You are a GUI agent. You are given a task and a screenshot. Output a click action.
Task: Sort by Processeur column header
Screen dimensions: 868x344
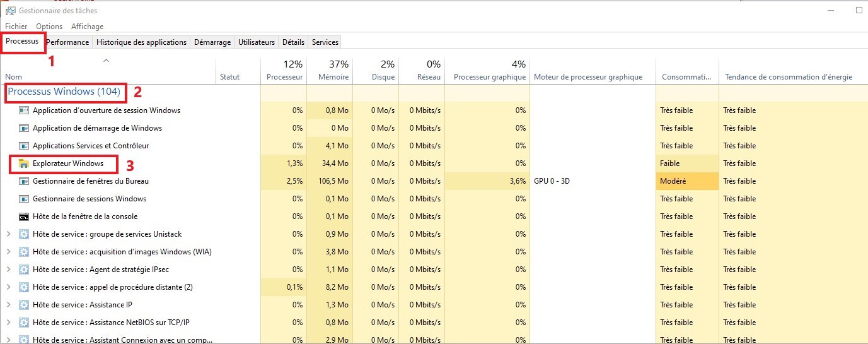tap(284, 71)
